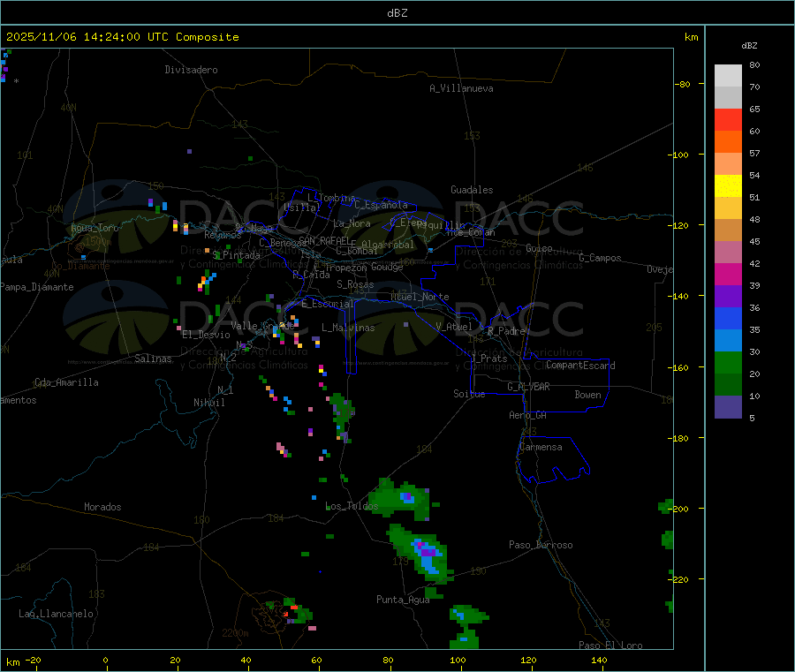The width and height of the screenshot is (795, 672).
Task: Pick the magenta swatch between 42 and 39
Action: pyautogui.click(x=728, y=274)
